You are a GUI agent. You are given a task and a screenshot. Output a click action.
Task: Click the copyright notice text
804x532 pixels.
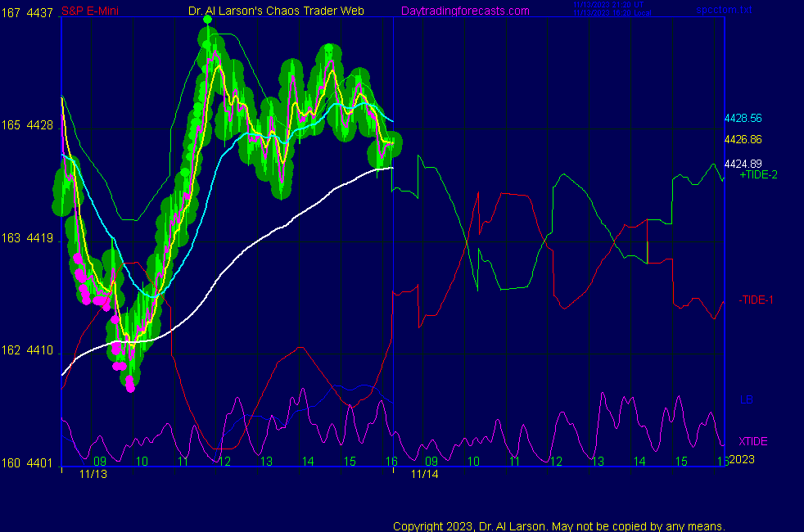pyautogui.click(x=559, y=526)
